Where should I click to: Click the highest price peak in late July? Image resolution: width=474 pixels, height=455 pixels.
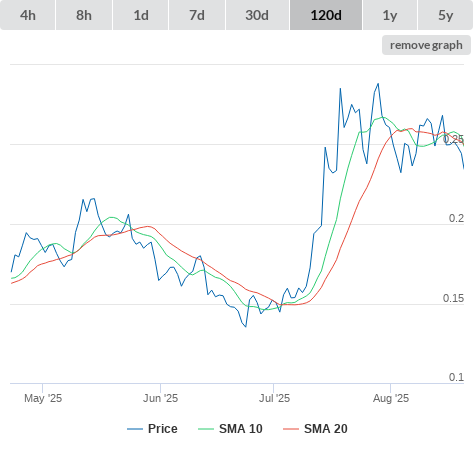tap(378, 84)
